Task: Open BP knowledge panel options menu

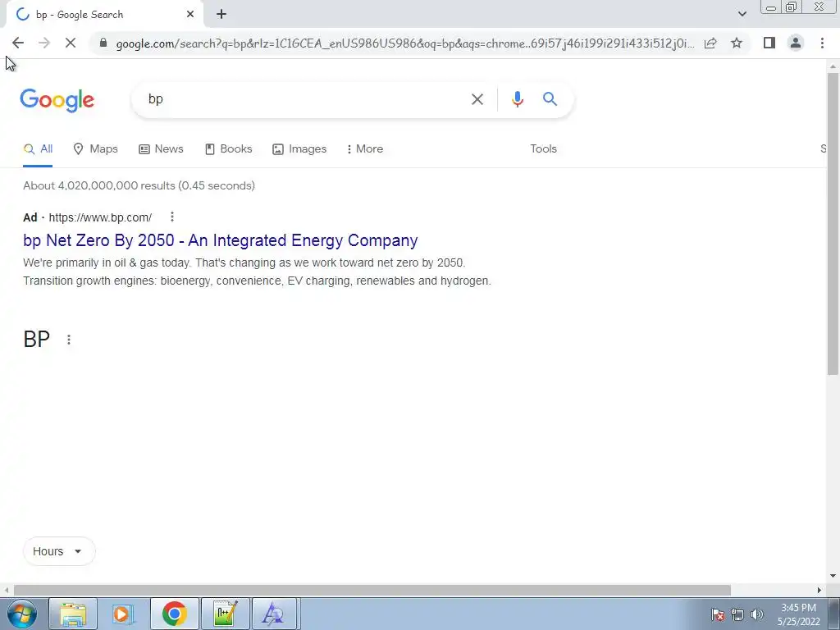Action: pos(69,340)
